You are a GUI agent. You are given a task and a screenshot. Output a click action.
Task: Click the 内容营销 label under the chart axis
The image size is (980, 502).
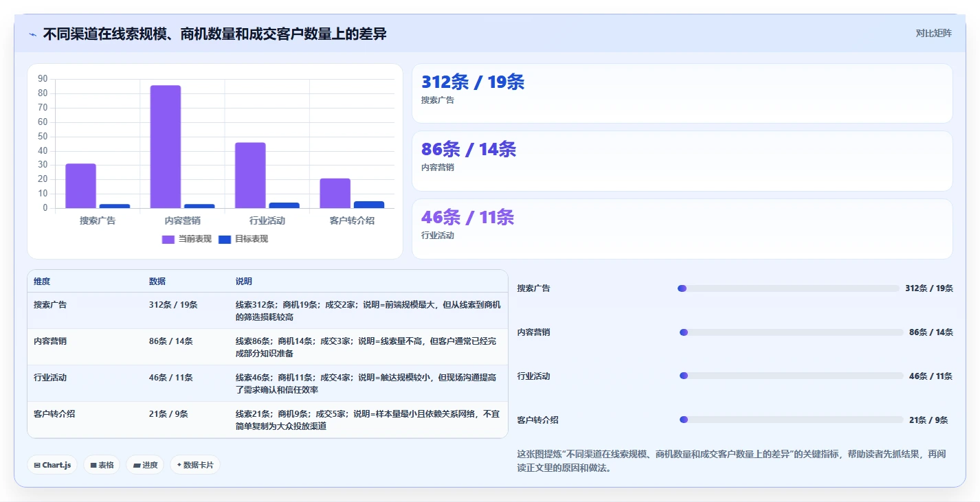point(182,220)
